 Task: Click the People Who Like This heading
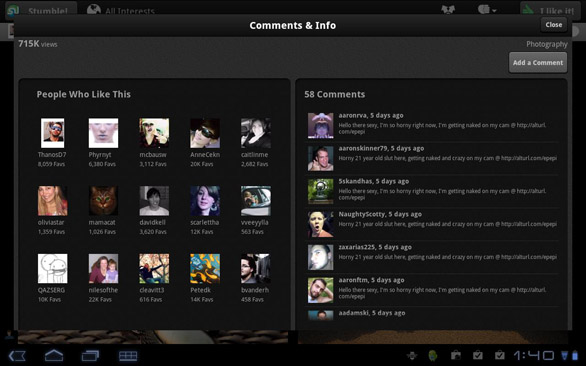84,94
